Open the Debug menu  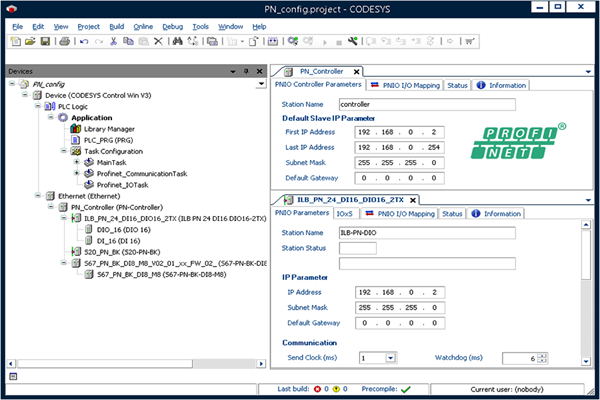(173, 27)
